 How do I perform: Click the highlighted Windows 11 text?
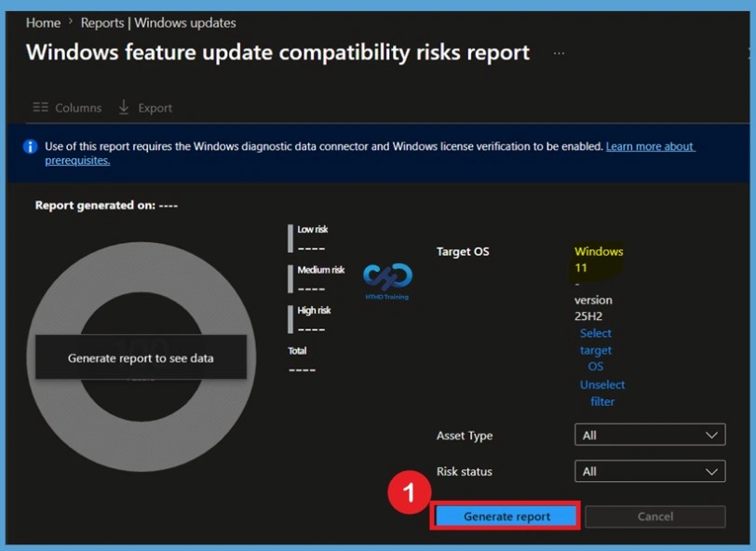click(598, 260)
